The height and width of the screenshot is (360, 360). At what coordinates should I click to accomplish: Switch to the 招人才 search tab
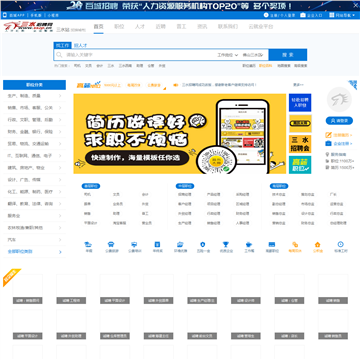(x=80, y=45)
